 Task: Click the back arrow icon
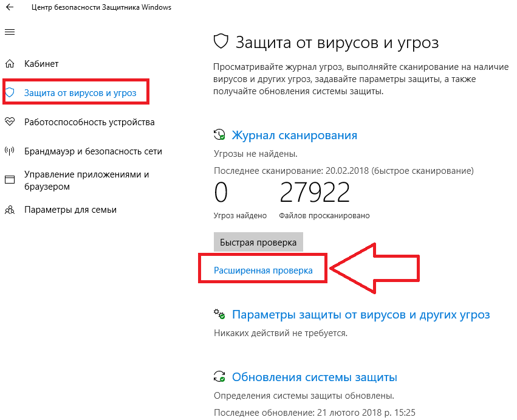click(x=10, y=8)
